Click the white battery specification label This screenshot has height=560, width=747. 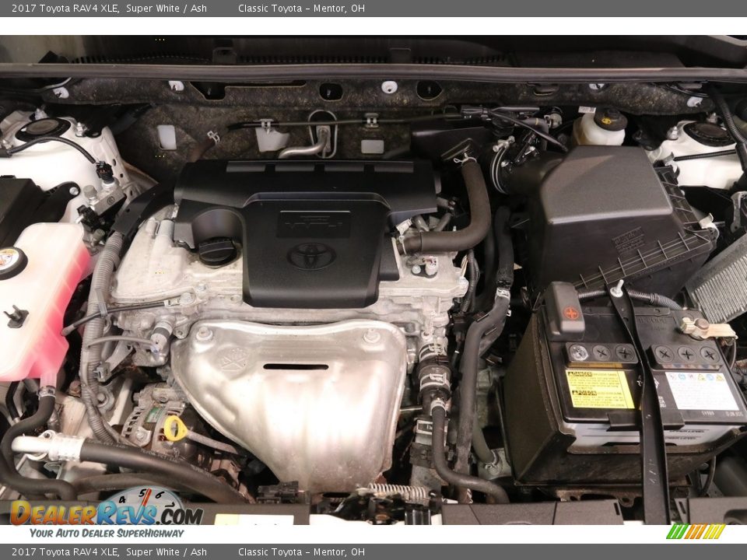(x=701, y=390)
